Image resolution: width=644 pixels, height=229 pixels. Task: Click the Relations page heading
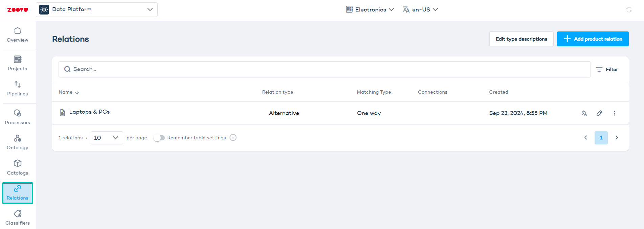(70, 39)
